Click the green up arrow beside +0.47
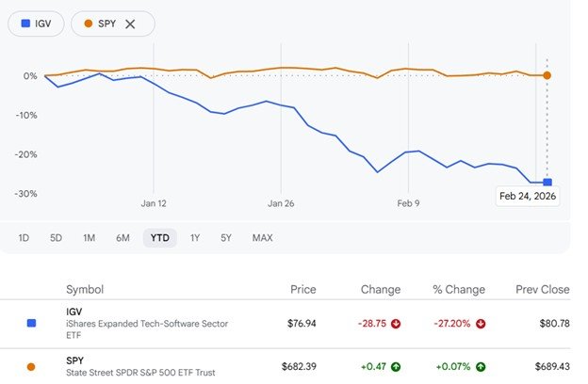This screenshot has height=384, width=588. [x=396, y=365]
